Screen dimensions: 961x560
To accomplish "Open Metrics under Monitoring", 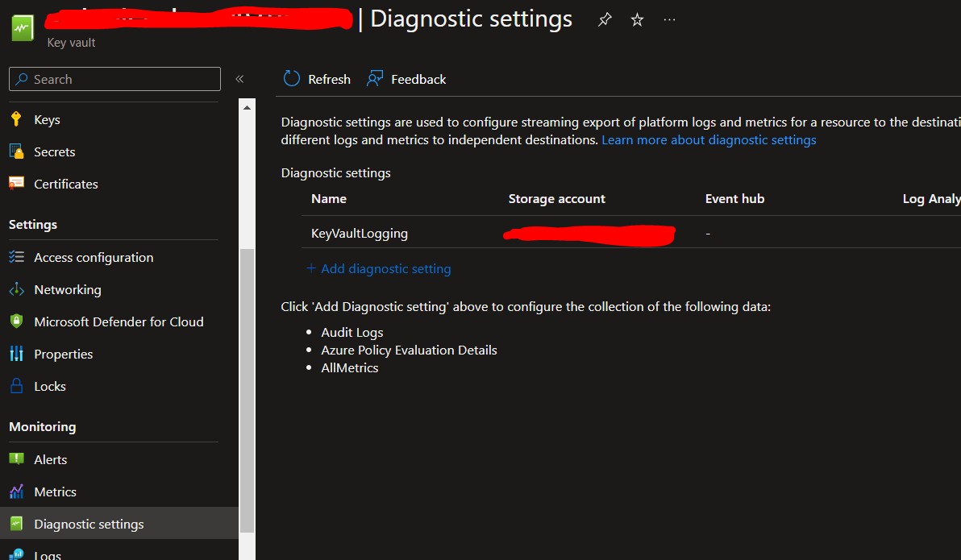I will [x=53, y=492].
